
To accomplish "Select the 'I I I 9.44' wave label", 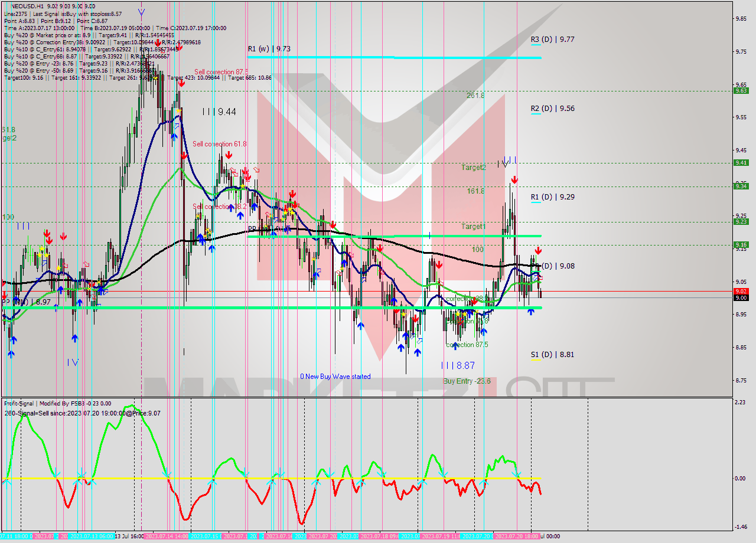I will pyautogui.click(x=219, y=111).
